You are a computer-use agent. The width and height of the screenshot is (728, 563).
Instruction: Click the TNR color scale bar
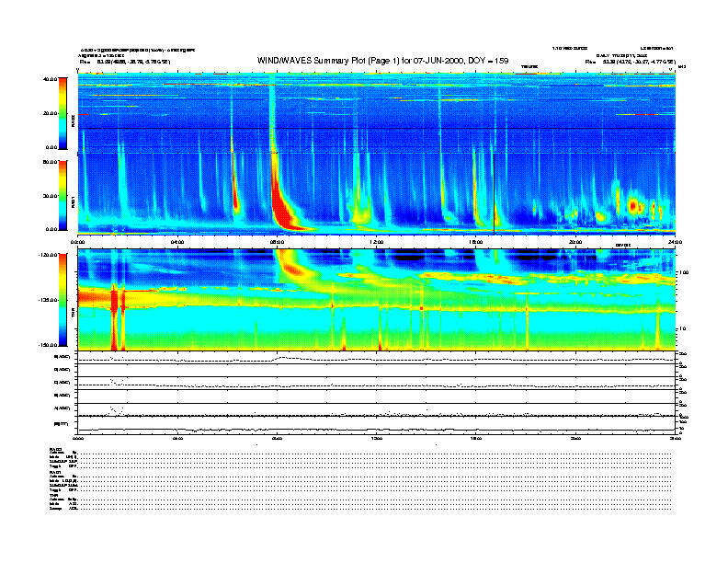(x=63, y=300)
